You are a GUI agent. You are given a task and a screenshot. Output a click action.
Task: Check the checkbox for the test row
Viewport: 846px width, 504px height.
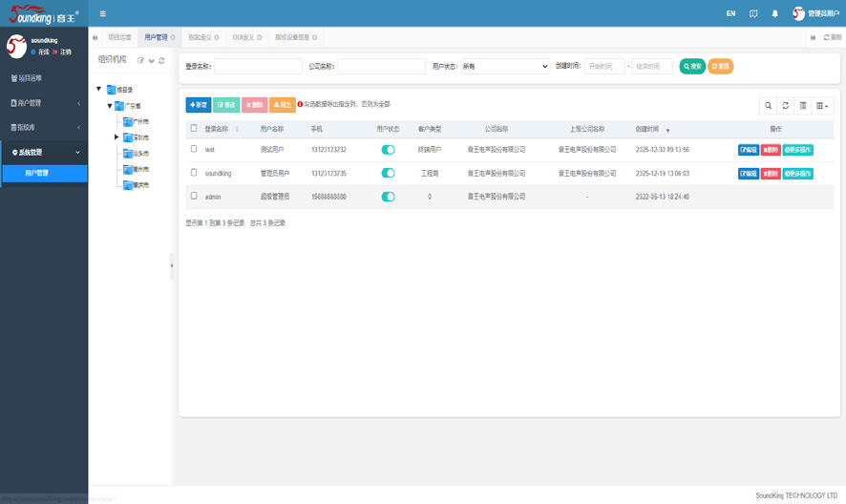click(x=194, y=149)
